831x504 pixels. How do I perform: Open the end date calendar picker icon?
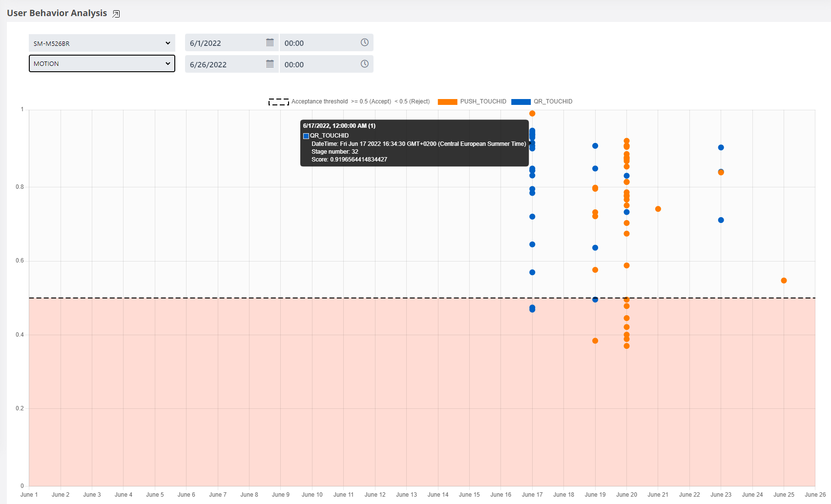pyautogui.click(x=270, y=64)
